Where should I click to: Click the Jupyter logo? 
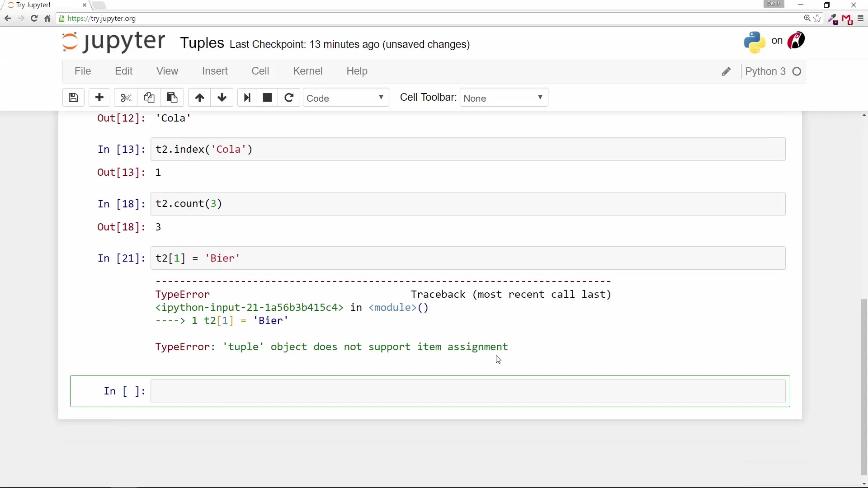(113, 42)
